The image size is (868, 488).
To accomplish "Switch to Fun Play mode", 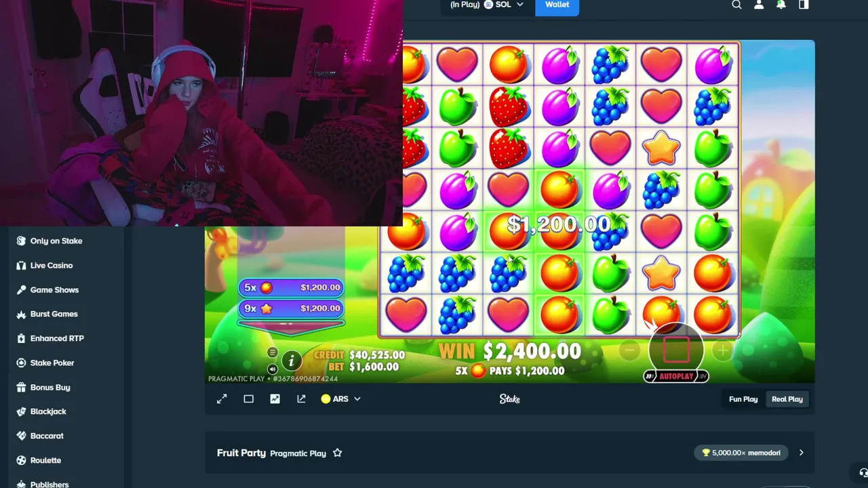I will pyautogui.click(x=743, y=399).
